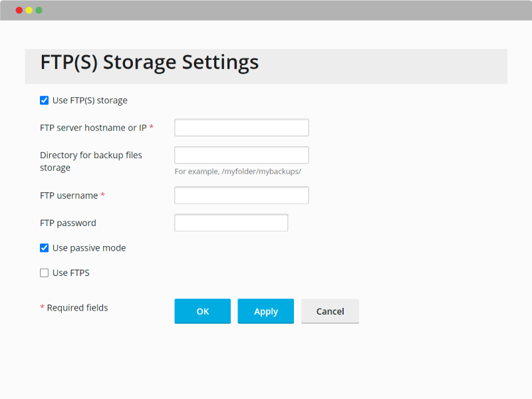Minimize the window using the yellow button
532x399 pixels.
29,10
